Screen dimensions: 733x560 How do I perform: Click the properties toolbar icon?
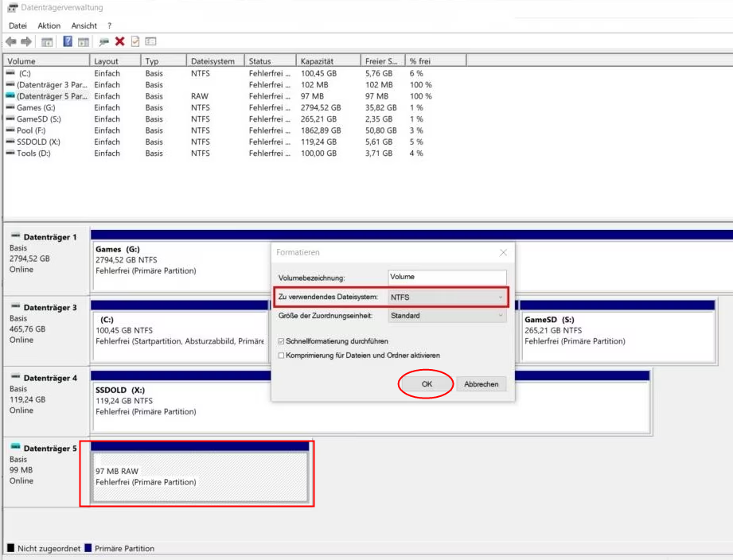[135, 41]
